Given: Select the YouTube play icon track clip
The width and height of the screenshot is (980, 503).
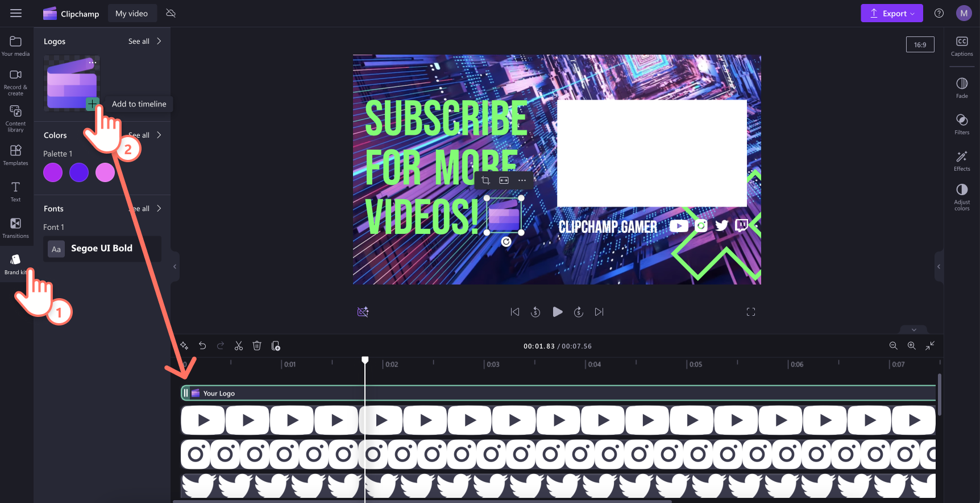Looking at the screenshot, I should (558, 420).
